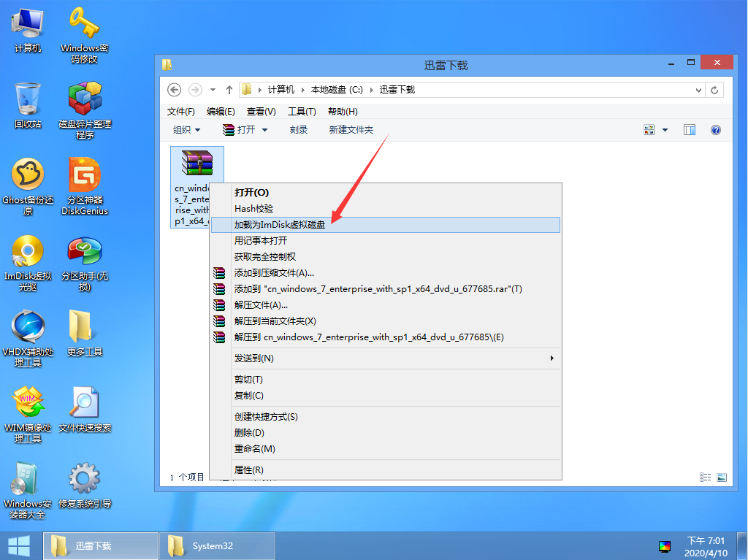
Task: Switch to details view in status bar
Action: [706, 477]
